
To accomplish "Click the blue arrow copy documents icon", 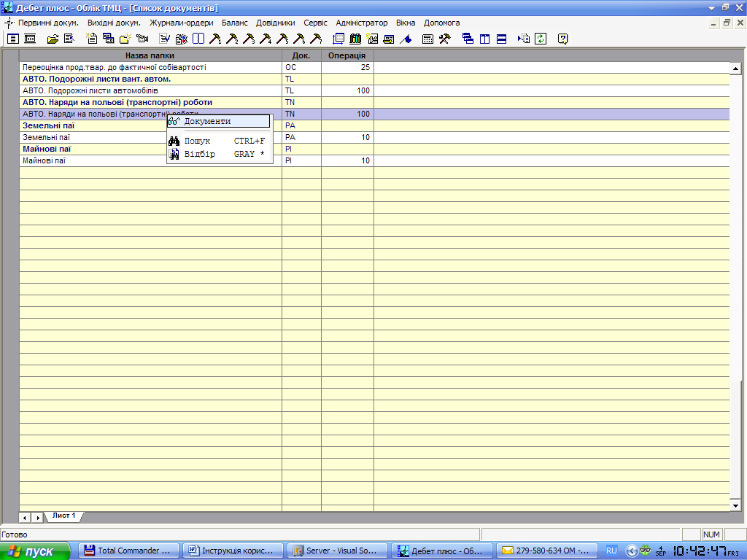I will [x=524, y=39].
